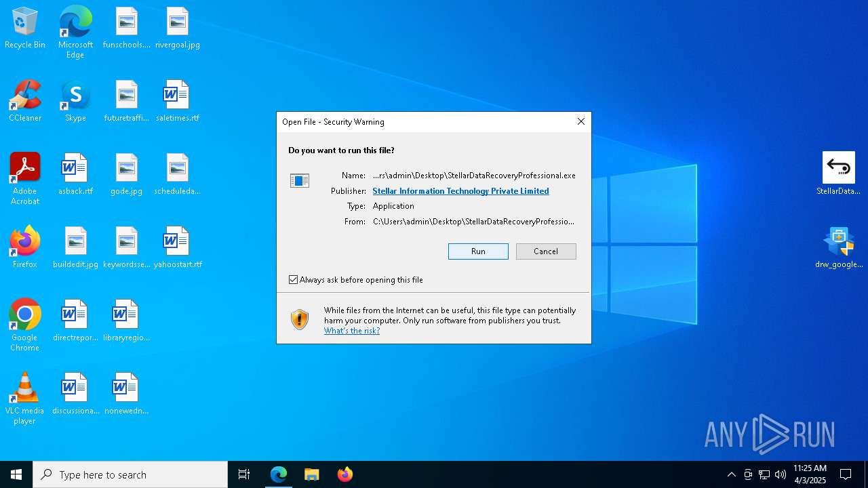Click the Application type text
Image resolution: width=868 pixels, height=488 pixels.
click(x=393, y=206)
